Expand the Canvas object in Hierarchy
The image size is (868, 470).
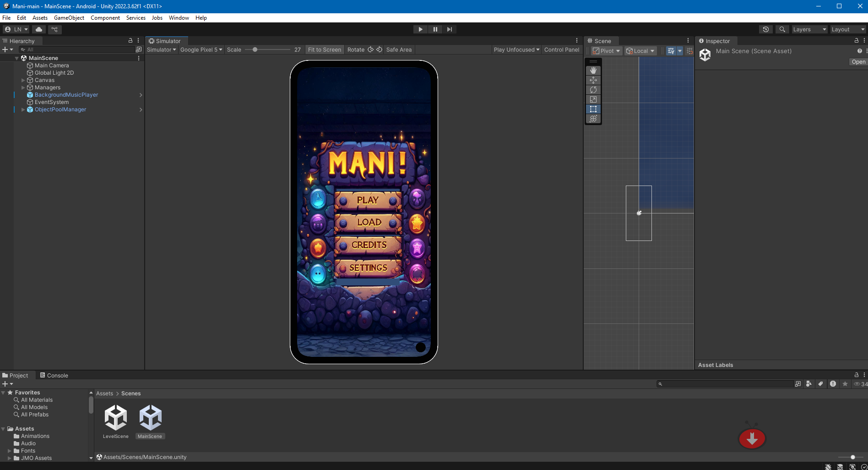(x=23, y=80)
